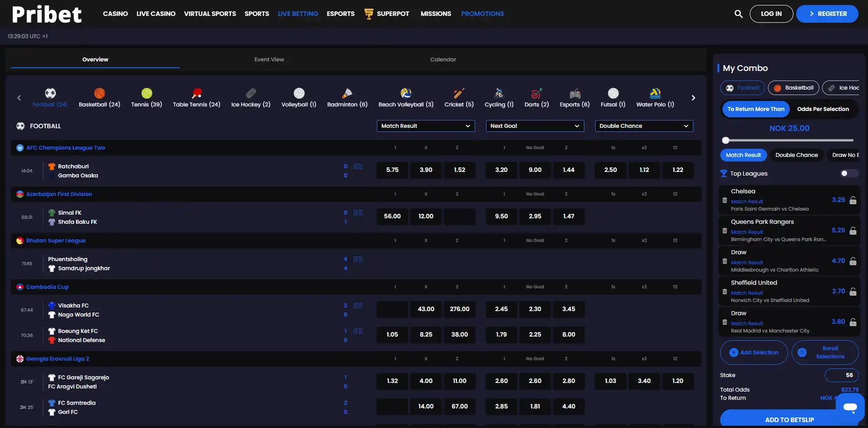This screenshot has height=428, width=868.
Task: Select the Cricket sport icon
Action: click(459, 93)
